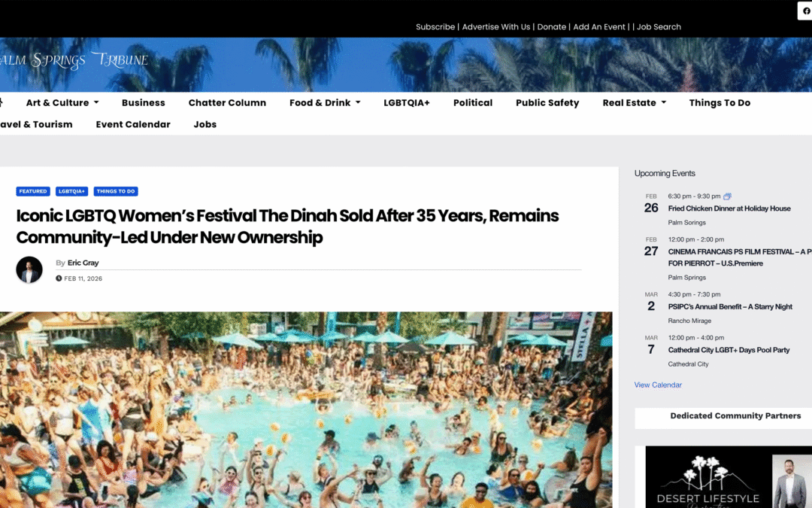Click Eric Gray's author avatar

[x=29, y=269]
